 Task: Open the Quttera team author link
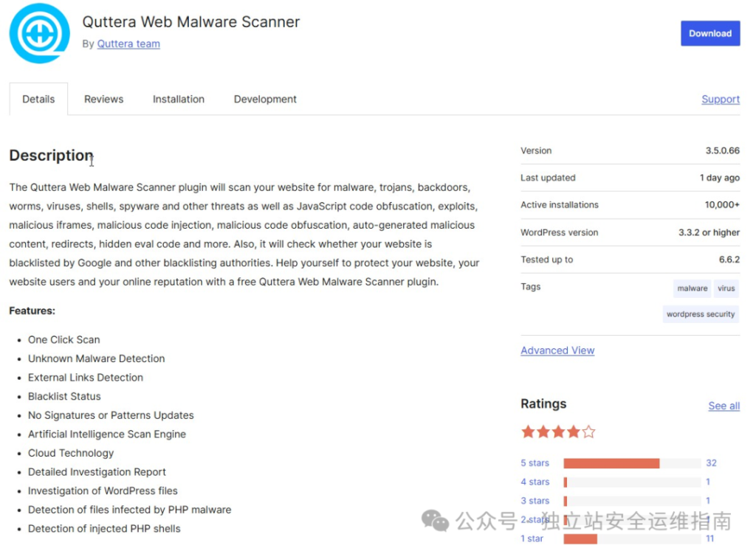128,44
